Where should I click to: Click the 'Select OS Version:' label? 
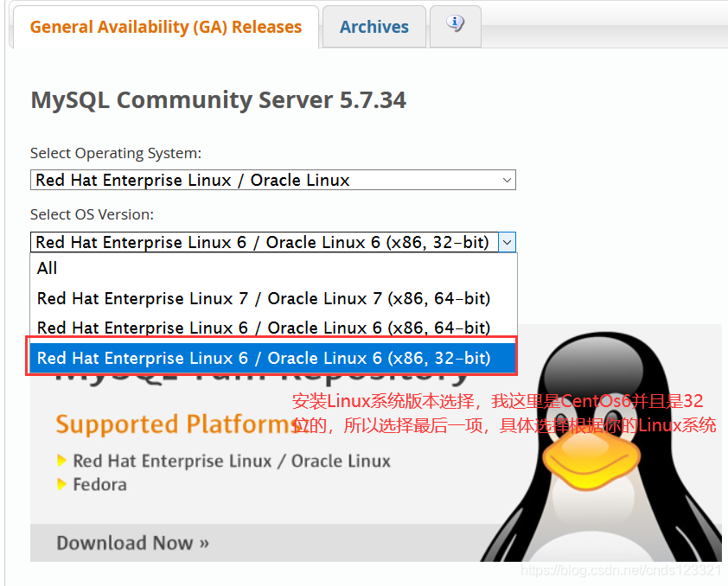click(92, 214)
